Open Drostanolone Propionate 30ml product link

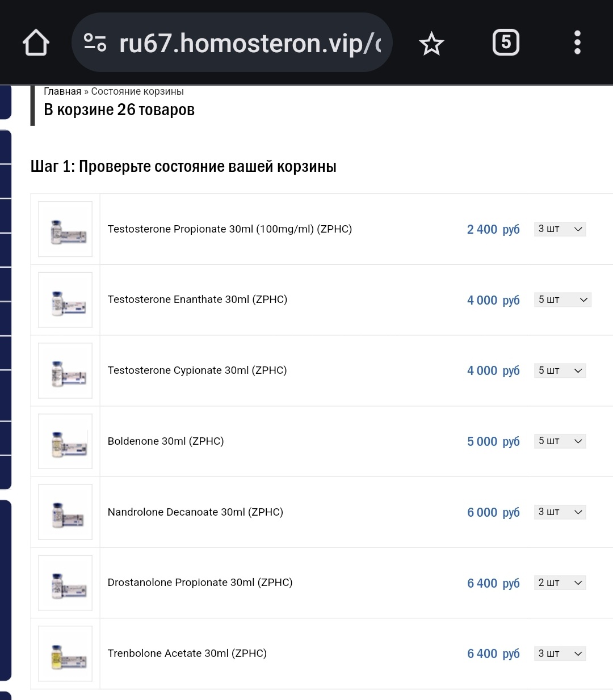200,583
